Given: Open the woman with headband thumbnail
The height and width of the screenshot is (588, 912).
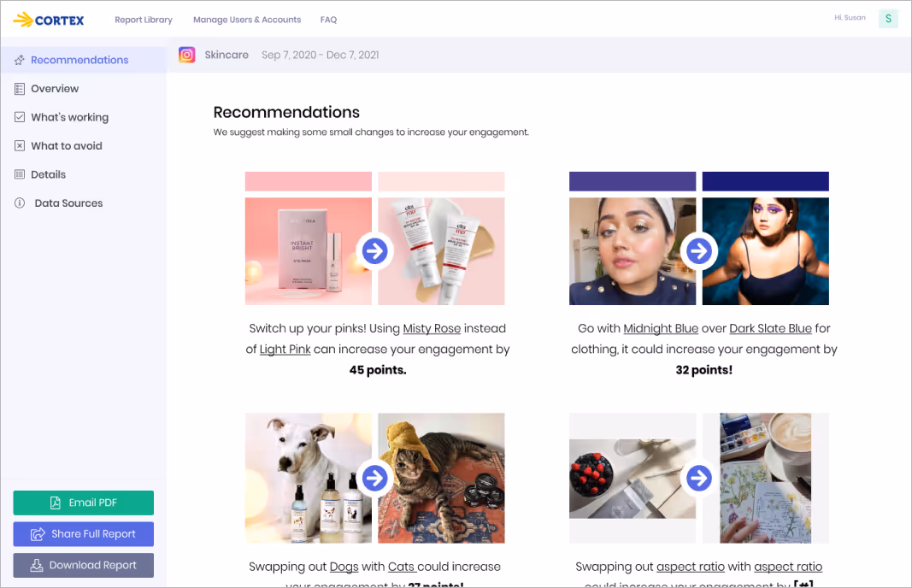Looking at the screenshot, I should 633,251.
